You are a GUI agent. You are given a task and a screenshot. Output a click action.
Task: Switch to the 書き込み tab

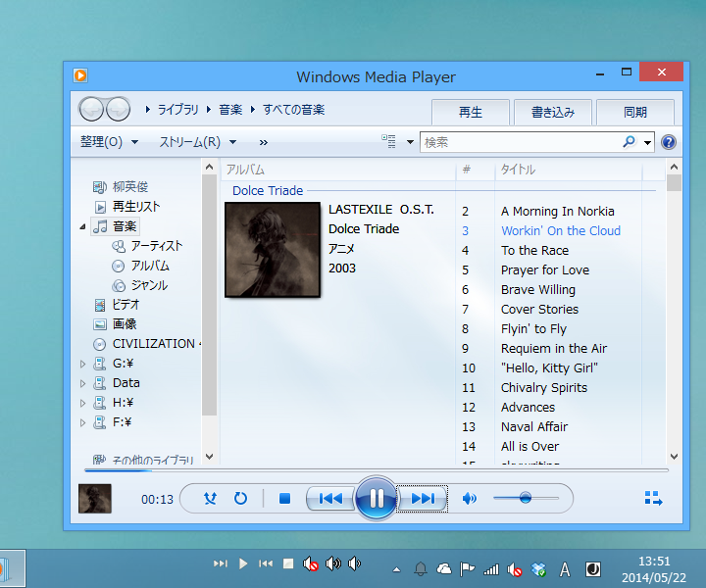pos(553,112)
